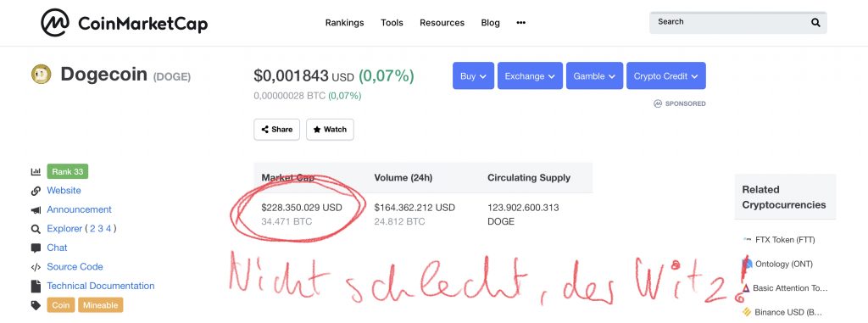Open the Dogecoin Website link

64,191
